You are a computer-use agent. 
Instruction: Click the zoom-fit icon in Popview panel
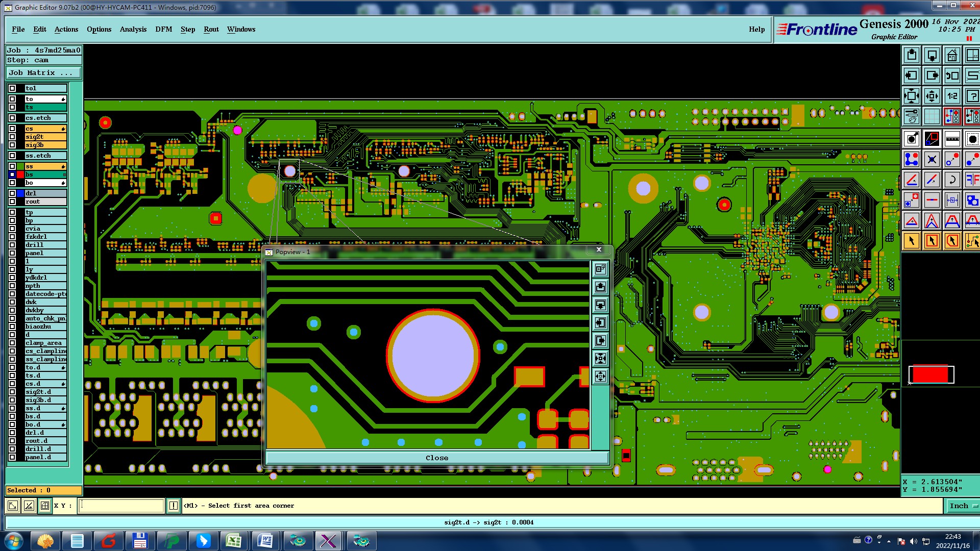600,358
